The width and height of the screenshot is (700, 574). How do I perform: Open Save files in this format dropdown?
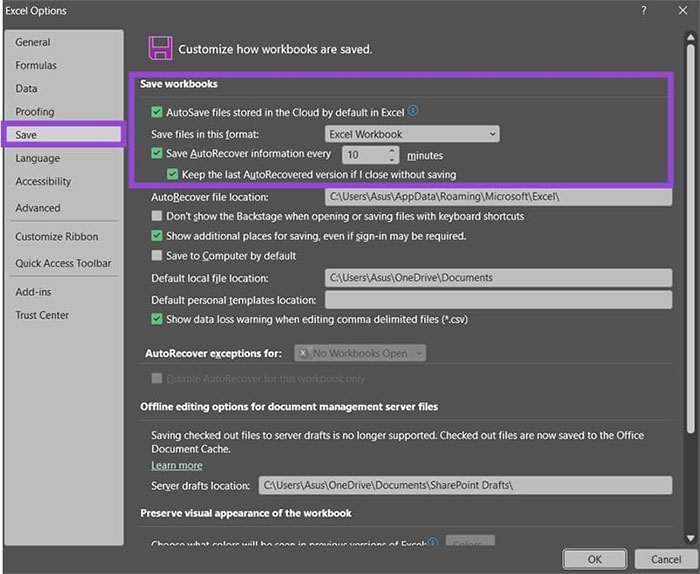coord(412,134)
